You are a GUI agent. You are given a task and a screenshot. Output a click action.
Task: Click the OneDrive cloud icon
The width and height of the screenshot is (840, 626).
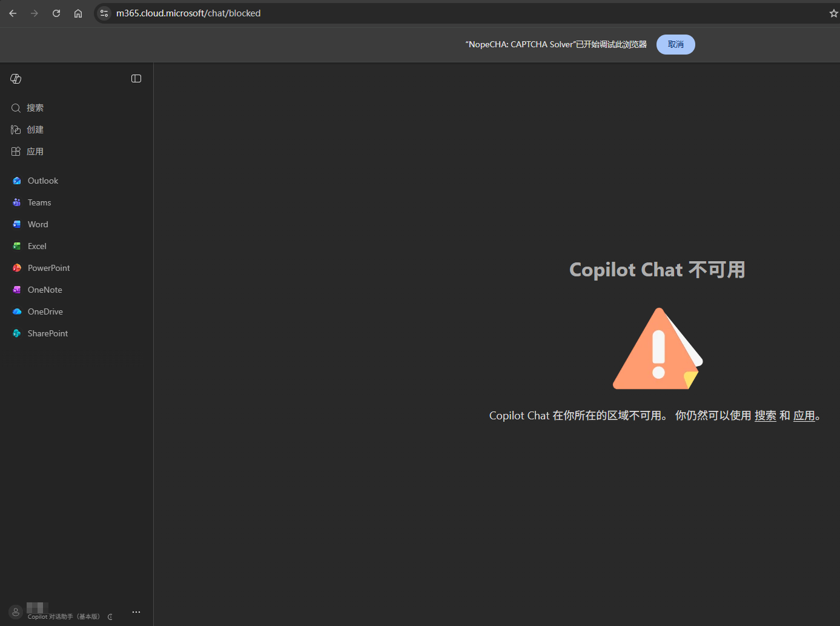[17, 311]
